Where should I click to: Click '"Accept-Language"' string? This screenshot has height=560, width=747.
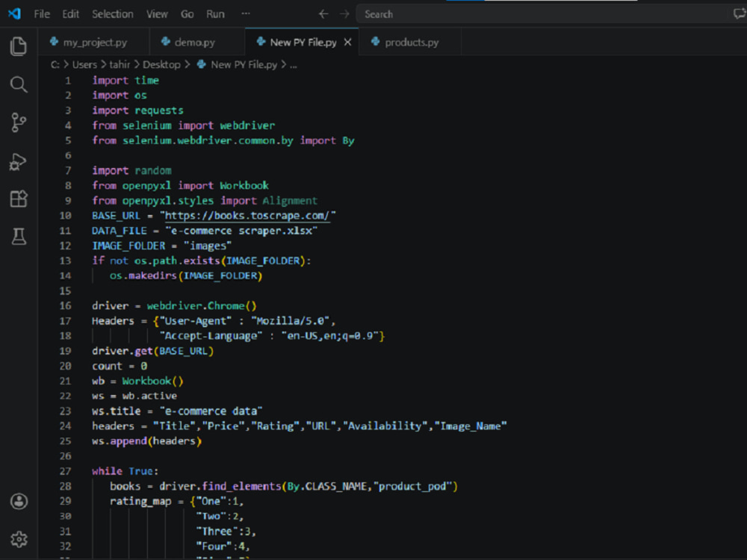pos(211,336)
